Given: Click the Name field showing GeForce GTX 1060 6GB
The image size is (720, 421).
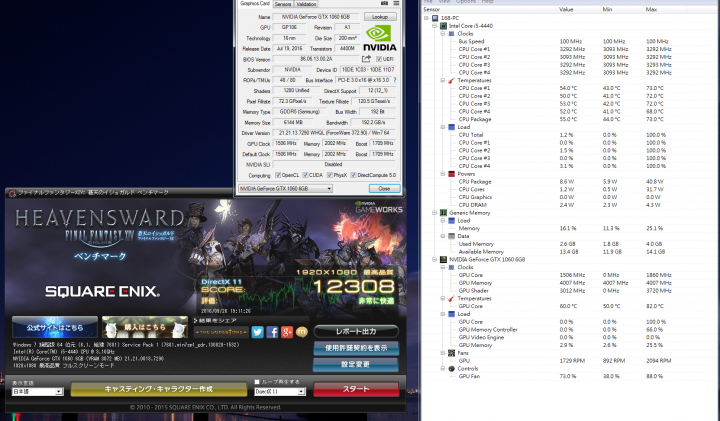Looking at the screenshot, I should 316,17.
